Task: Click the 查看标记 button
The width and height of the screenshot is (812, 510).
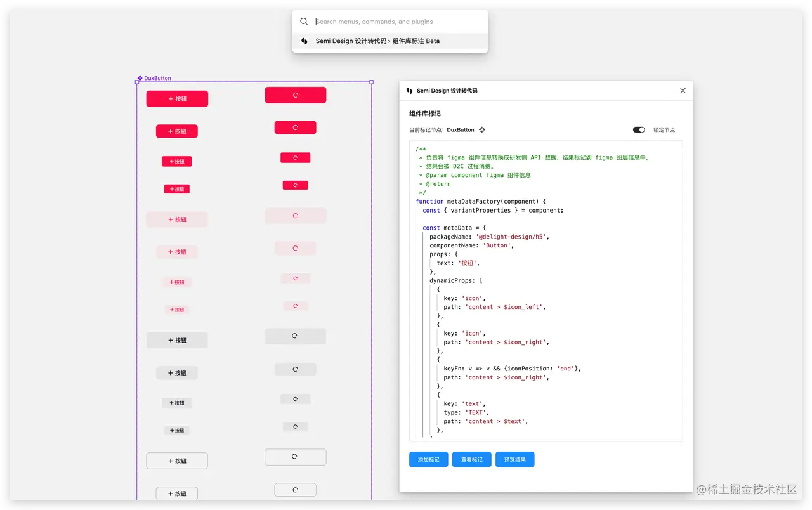Action: pos(472,459)
